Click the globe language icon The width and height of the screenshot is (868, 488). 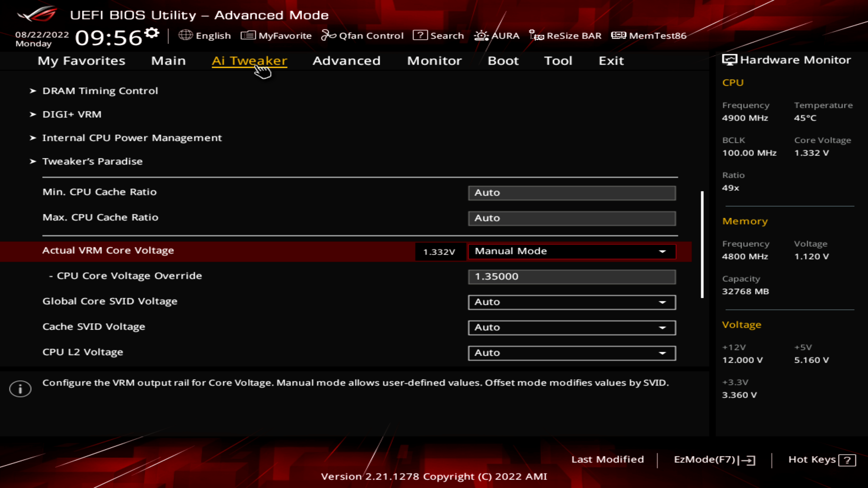pos(185,35)
